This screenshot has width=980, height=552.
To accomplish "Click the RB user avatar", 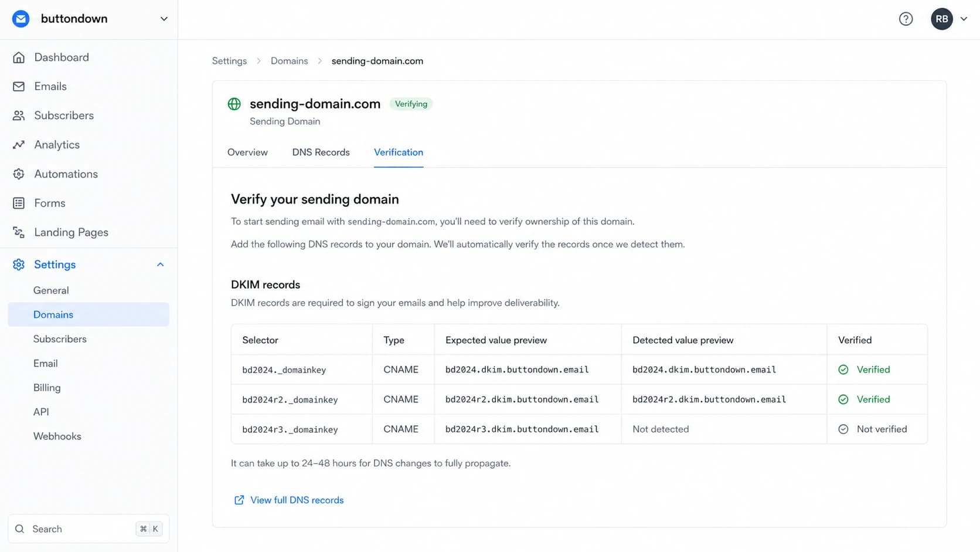I will (941, 19).
